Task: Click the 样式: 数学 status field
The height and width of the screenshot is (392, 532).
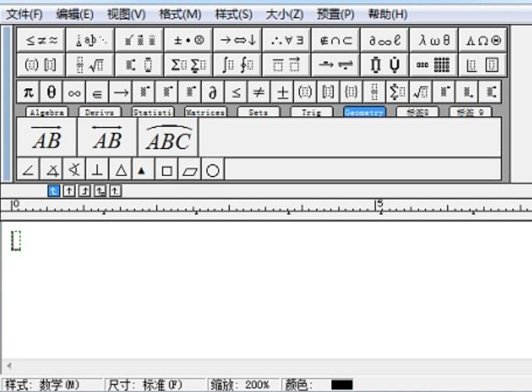Action: pyautogui.click(x=51, y=385)
